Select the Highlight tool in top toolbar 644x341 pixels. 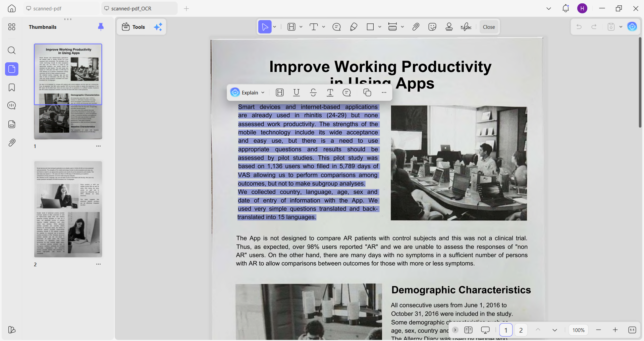291,27
